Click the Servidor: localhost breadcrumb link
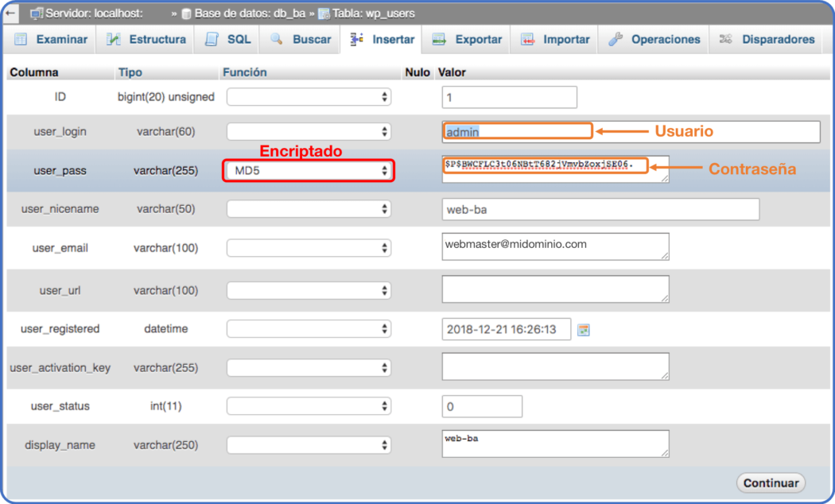The height and width of the screenshot is (504, 835). pyautogui.click(x=94, y=14)
